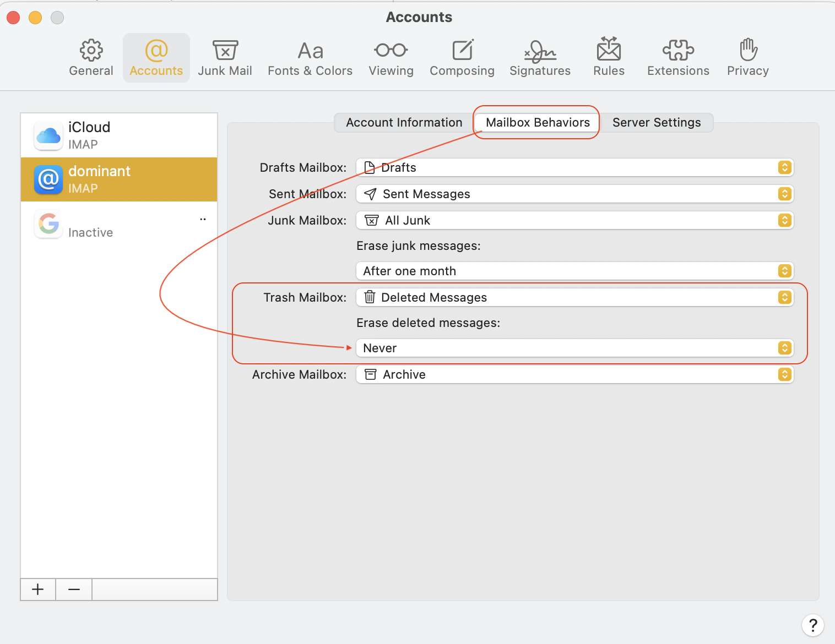This screenshot has height=644, width=835.
Task: Open the Erase junk messages dropdown
Action: pyautogui.click(x=574, y=271)
